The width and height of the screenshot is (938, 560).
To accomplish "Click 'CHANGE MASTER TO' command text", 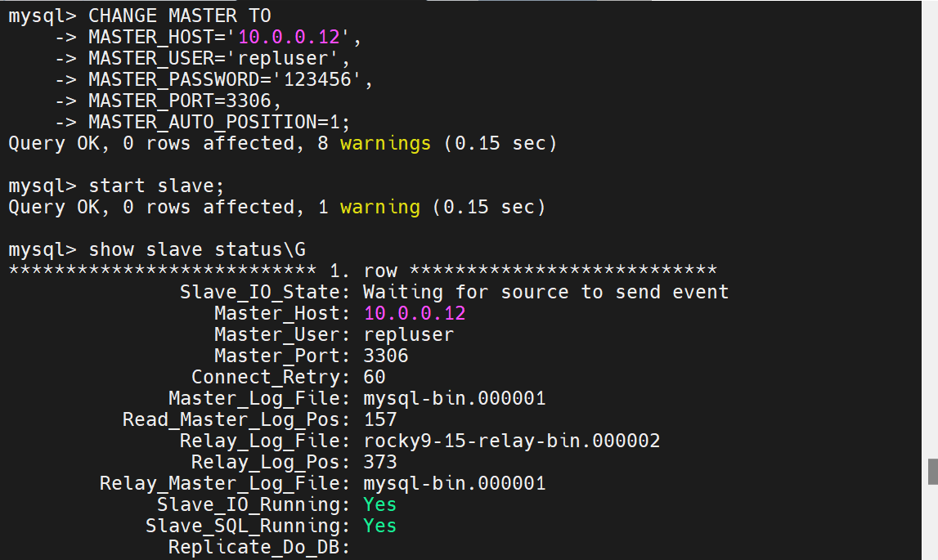I will 179,16.
